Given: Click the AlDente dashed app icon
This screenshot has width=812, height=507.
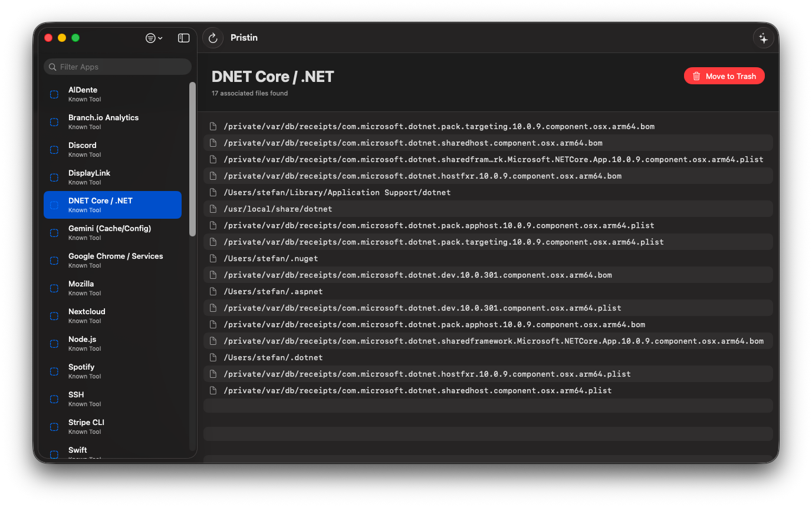Looking at the screenshot, I should (54, 94).
